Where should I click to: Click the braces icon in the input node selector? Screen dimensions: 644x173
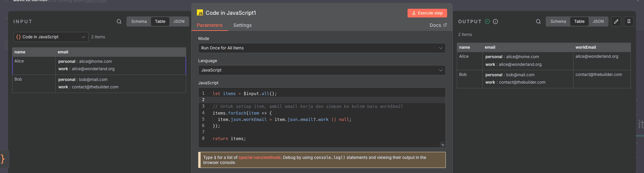(x=18, y=37)
